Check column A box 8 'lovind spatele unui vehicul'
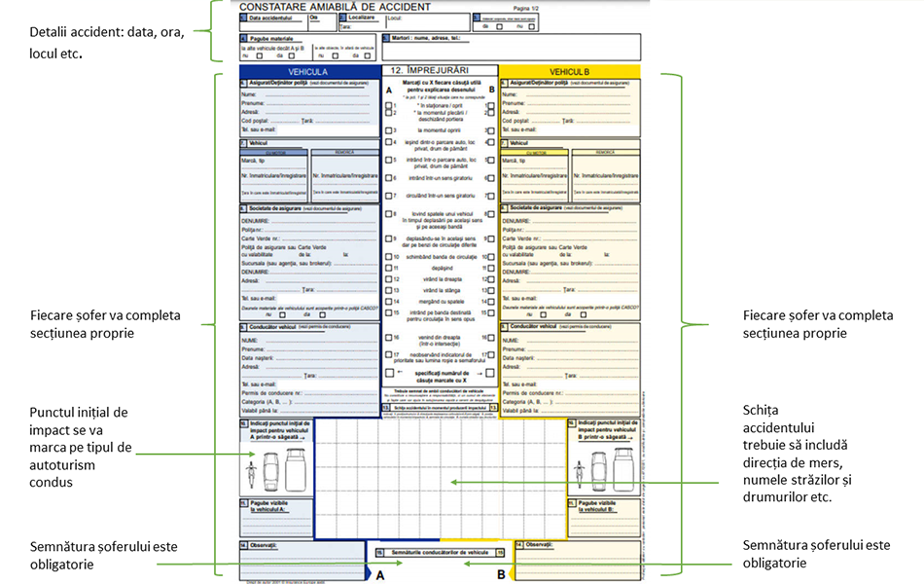 click(x=388, y=214)
